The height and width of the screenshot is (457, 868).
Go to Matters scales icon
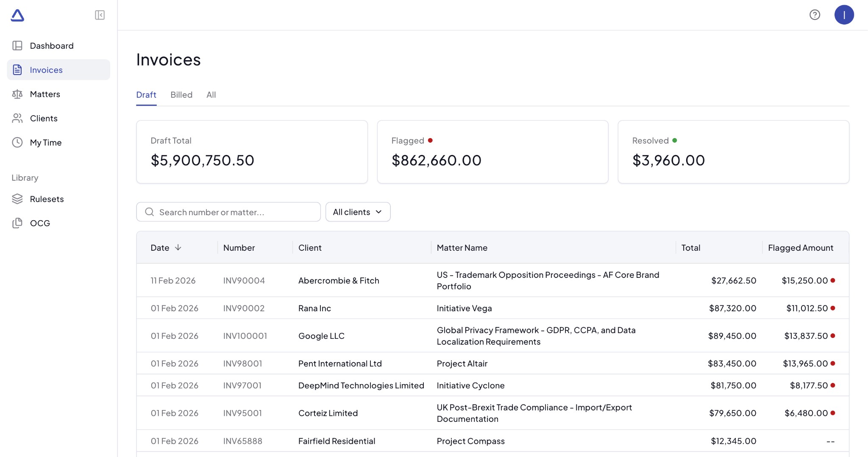click(17, 94)
